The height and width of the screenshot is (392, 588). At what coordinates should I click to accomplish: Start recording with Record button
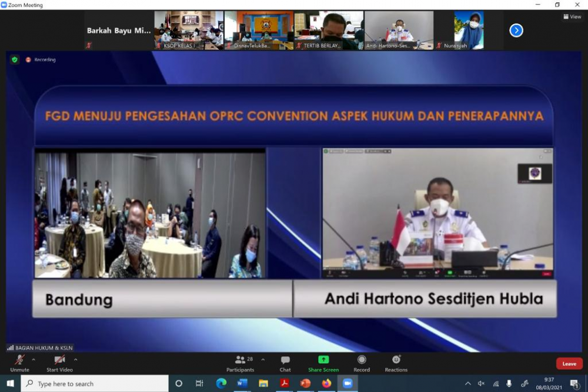pyautogui.click(x=362, y=364)
